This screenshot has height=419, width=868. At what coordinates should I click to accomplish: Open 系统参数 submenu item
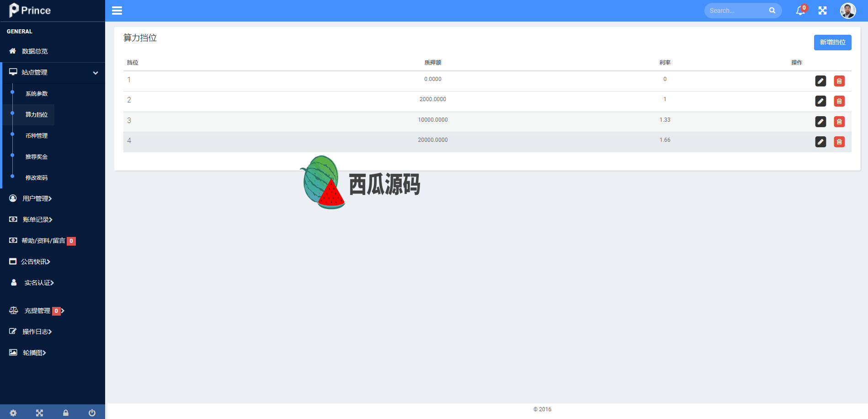tap(37, 94)
